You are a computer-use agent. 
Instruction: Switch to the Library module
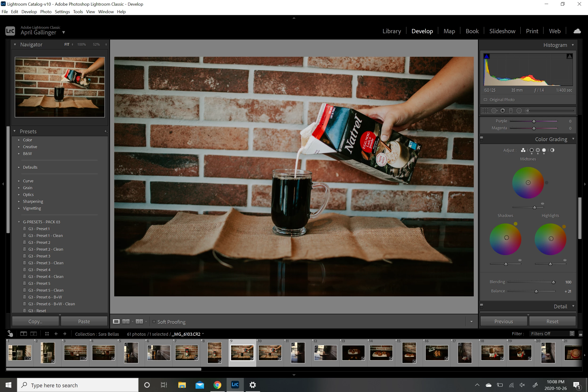(392, 31)
